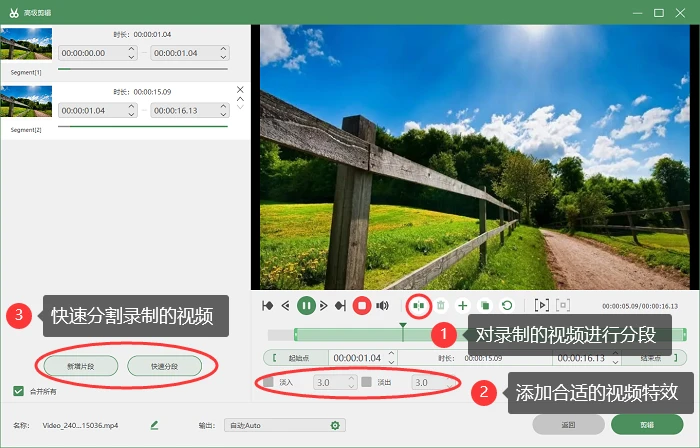
Task: Move Segment[2] up with the chevron
Action: [240, 99]
